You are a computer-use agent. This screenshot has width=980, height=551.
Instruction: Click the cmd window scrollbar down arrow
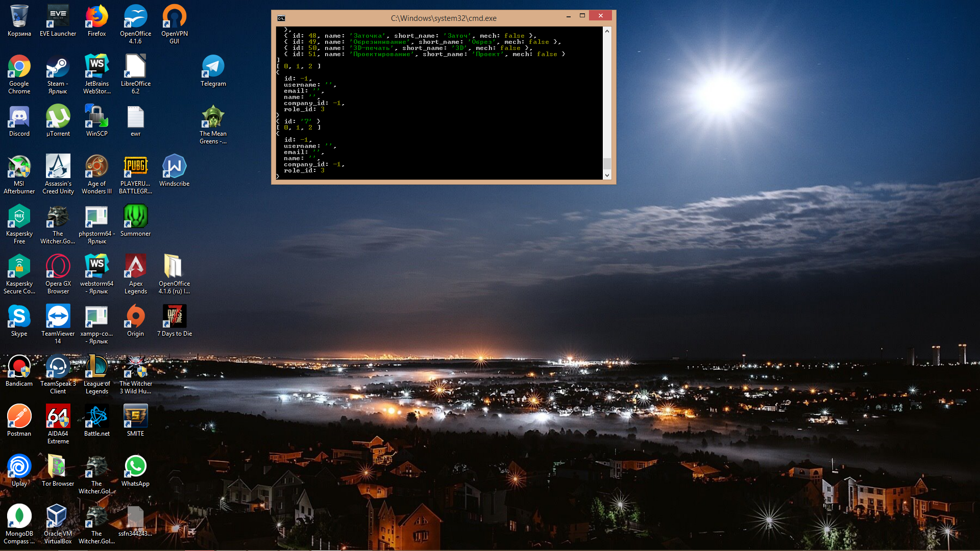point(607,176)
